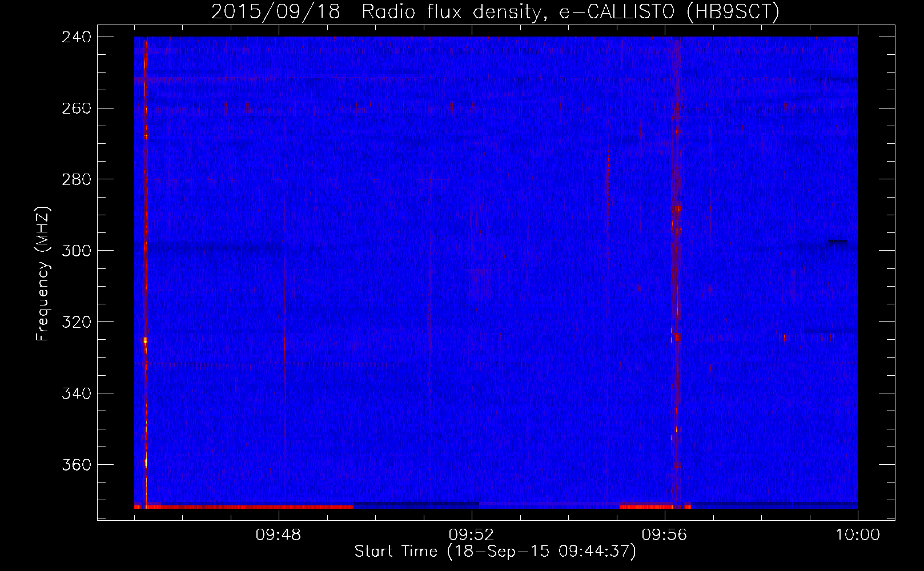The height and width of the screenshot is (571, 924).
Task: Click the 300 frequency tick label
Action: coord(77,251)
